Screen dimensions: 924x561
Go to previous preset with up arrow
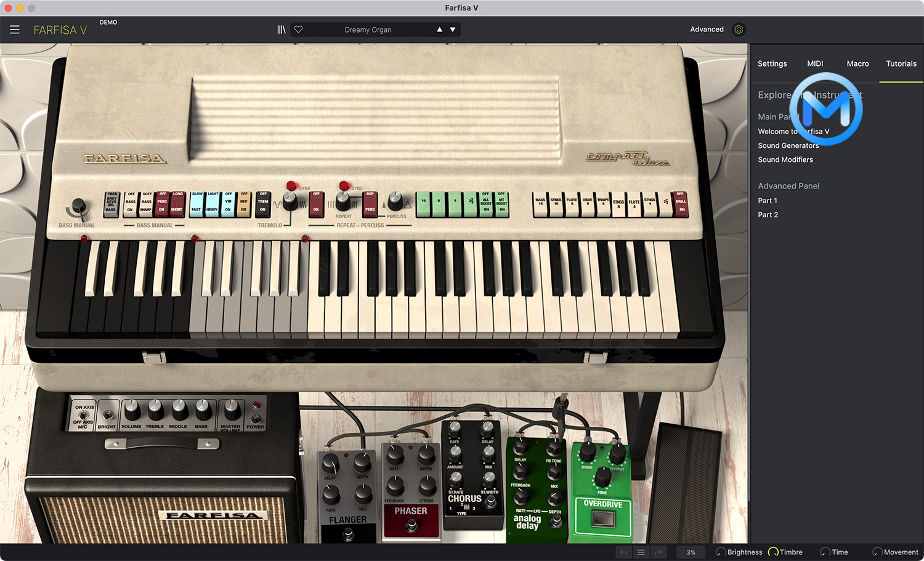[x=439, y=30]
